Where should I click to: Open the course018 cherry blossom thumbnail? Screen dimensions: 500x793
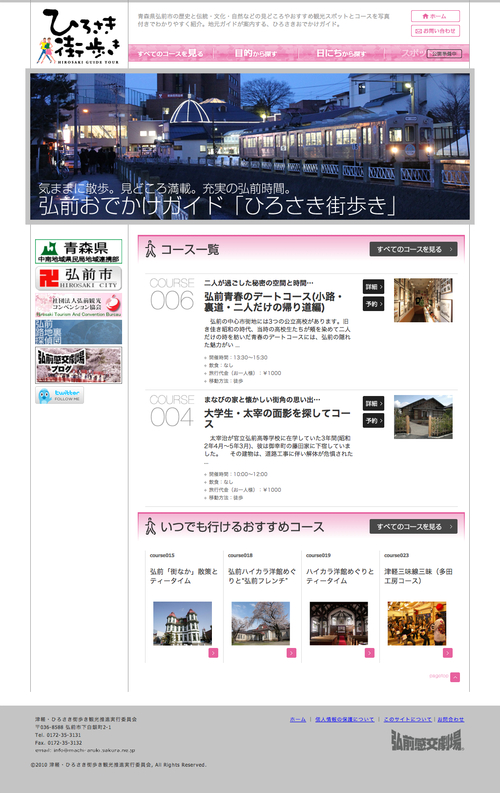(x=261, y=623)
